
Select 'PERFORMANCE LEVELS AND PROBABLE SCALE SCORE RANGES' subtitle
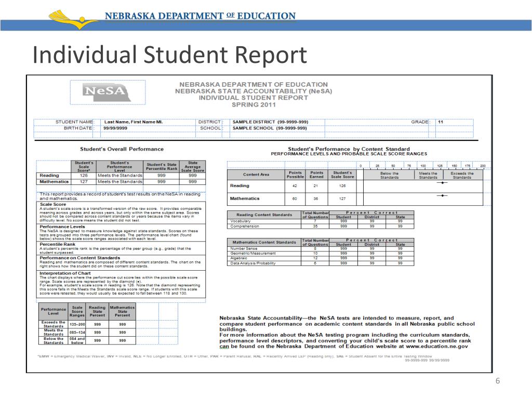tap(349, 154)
